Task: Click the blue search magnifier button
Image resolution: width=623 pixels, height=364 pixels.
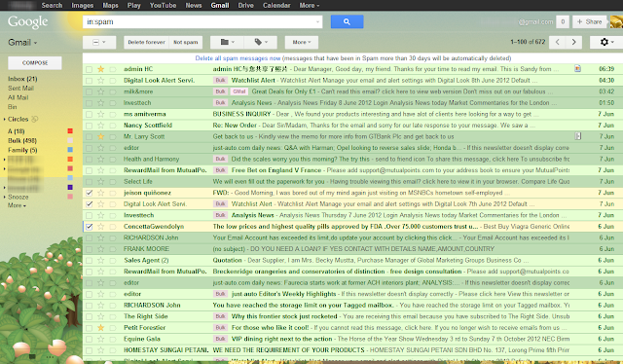Action: coord(347,21)
